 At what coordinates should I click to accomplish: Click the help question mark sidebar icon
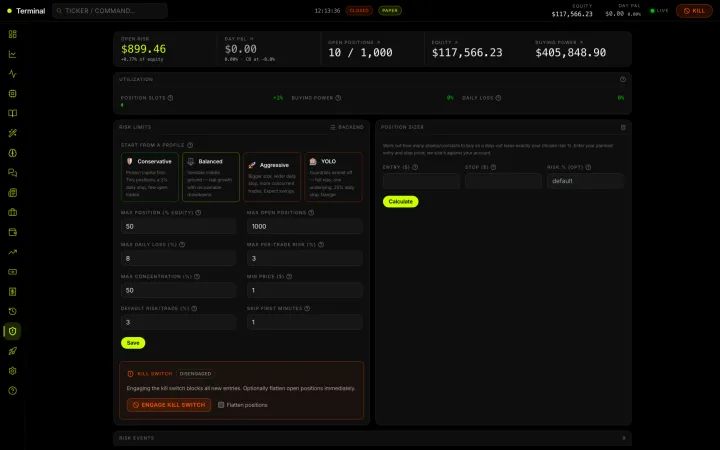12,391
